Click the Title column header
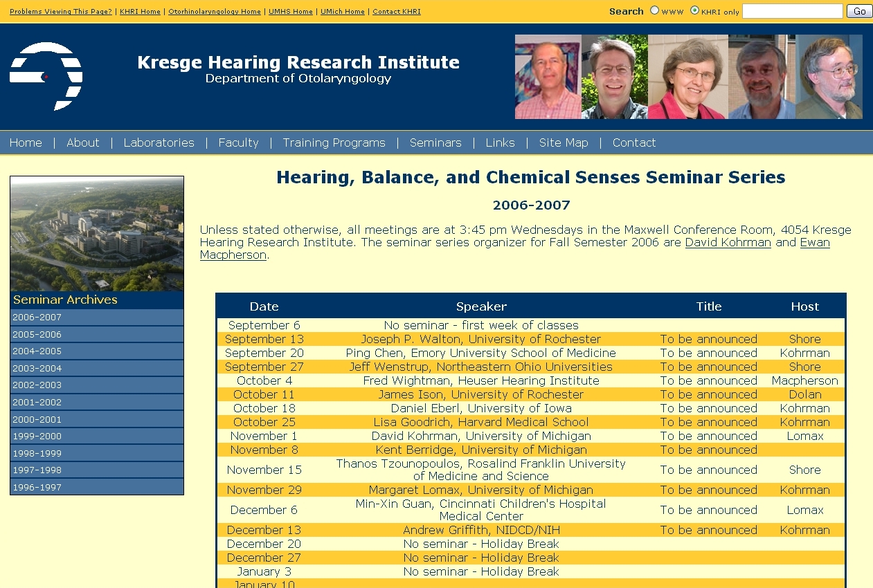 coord(709,306)
